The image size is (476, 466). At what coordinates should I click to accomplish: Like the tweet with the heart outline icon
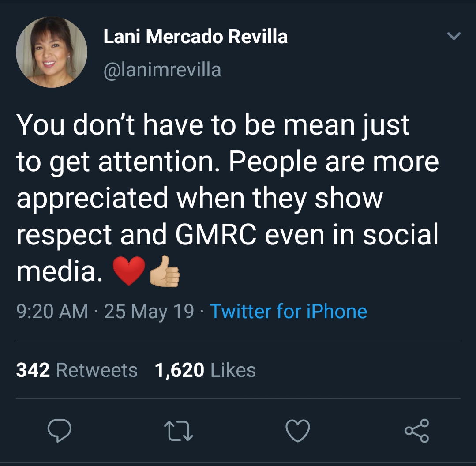[298, 431]
